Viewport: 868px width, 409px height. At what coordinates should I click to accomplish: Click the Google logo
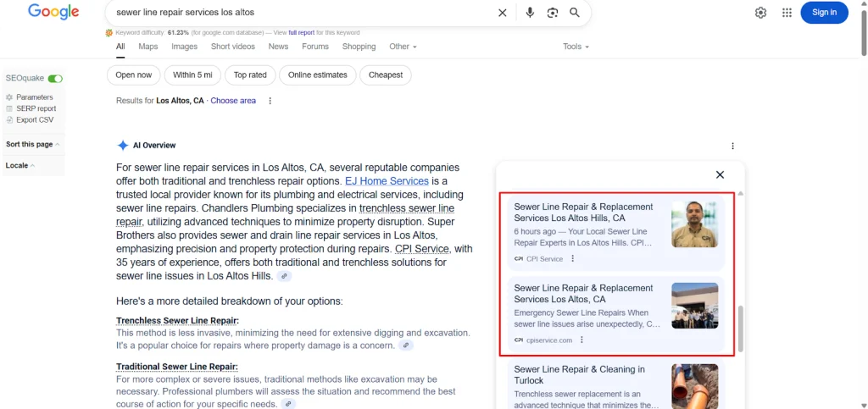coord(53,12)
